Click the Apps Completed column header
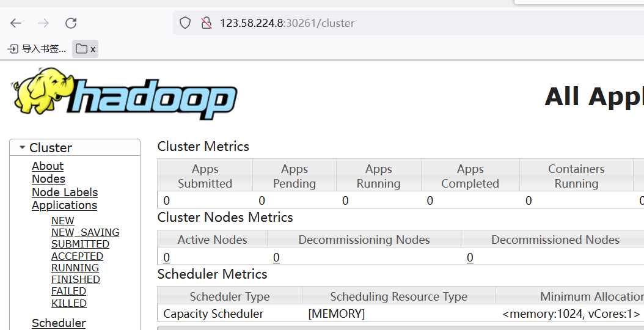The width and height of the screenshot is (644, 330). (470, 176)
